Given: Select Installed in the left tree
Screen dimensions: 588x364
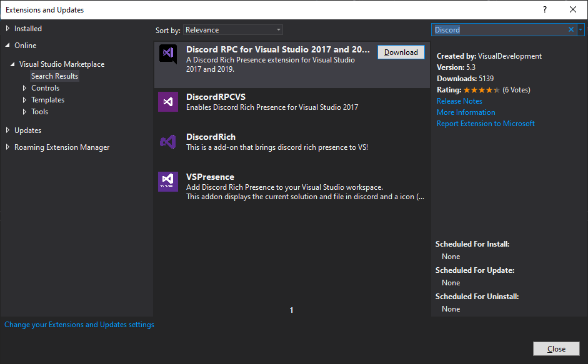Looking at the screenshot, I should click(x=28, y=29).
